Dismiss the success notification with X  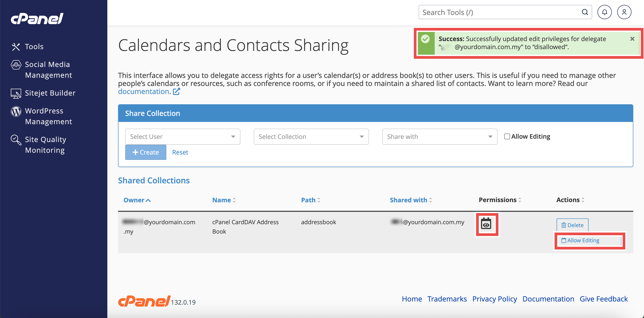(632, 39)
